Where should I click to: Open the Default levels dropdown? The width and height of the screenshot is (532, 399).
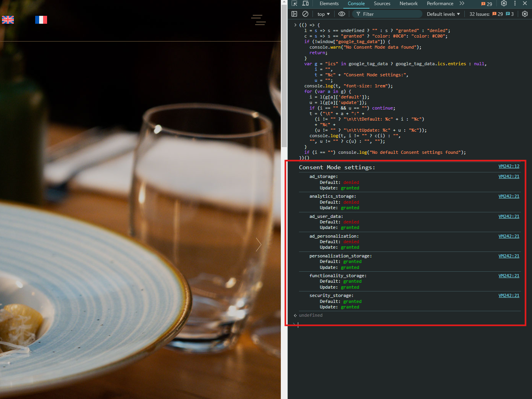(x=443, y=14)
